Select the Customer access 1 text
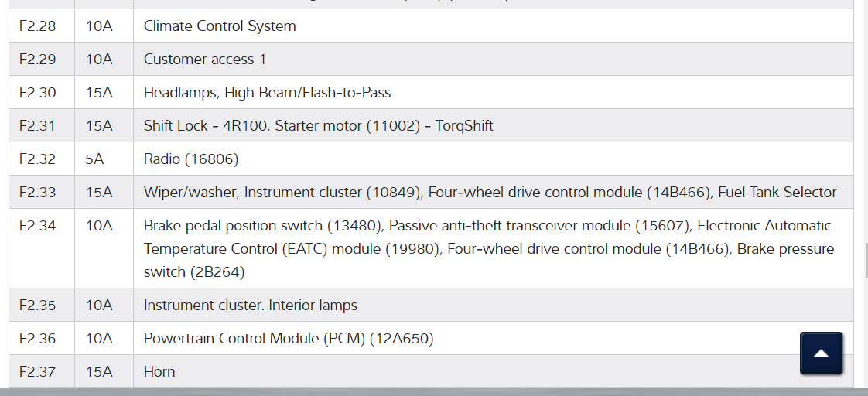This screenshot has width=868, height=396. (205, 60)
